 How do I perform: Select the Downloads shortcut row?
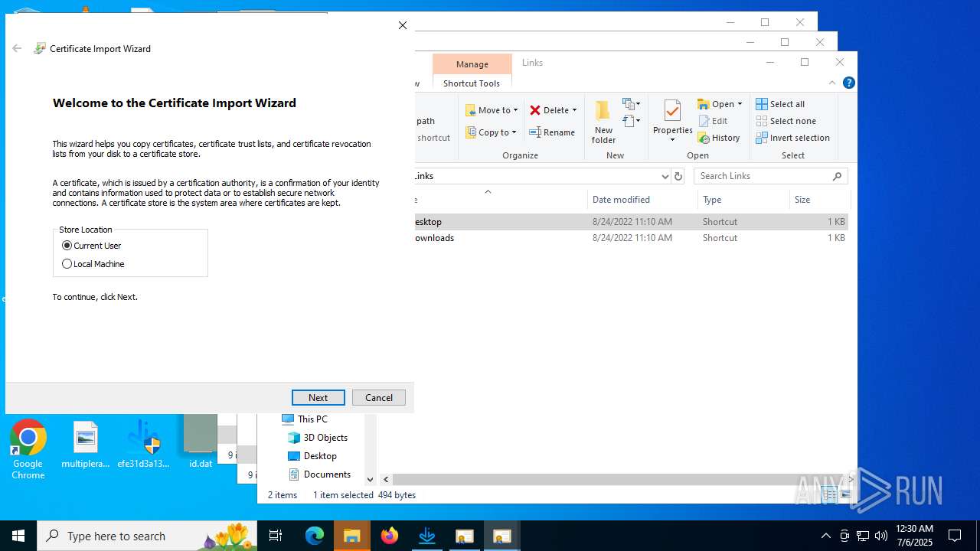click(632, 238)
